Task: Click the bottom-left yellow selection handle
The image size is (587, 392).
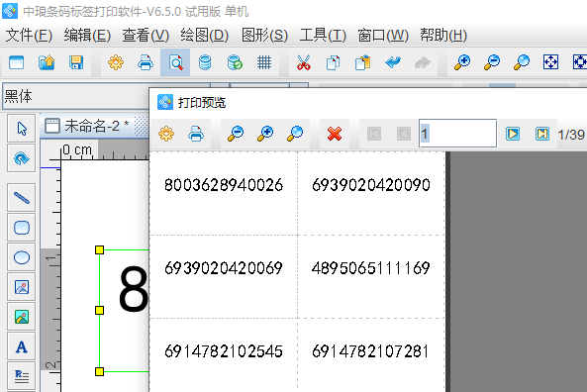Action: coord(99,371)
